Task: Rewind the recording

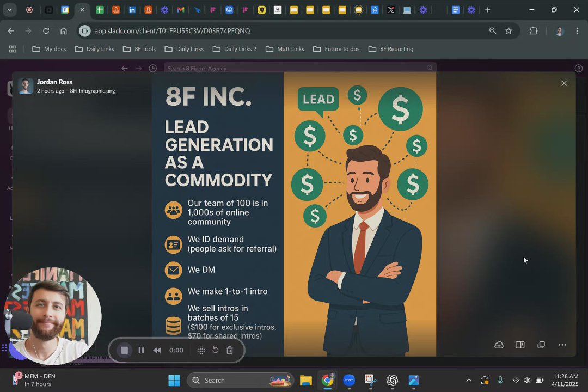Action: tap(157, 350)
